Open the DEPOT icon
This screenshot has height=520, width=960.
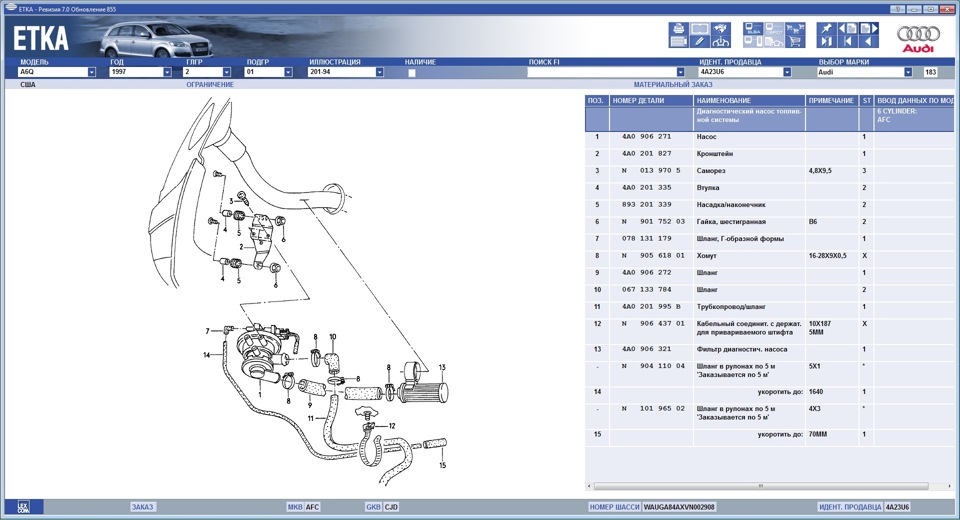[x=774, y=29]
